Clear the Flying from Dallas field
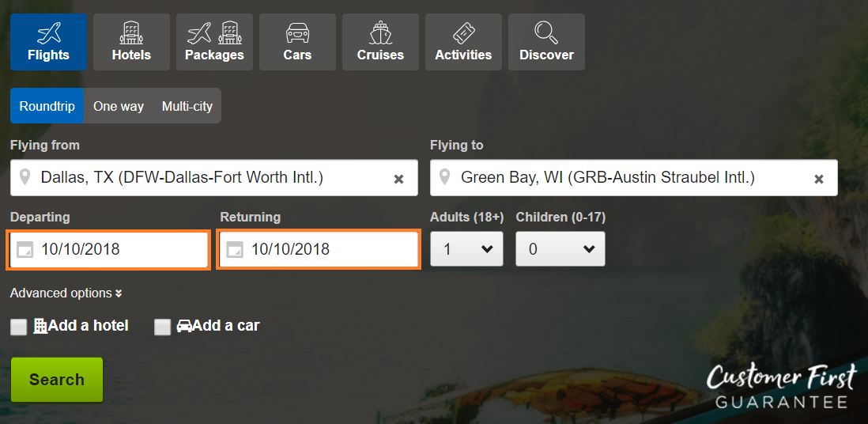 coord(398,179)
